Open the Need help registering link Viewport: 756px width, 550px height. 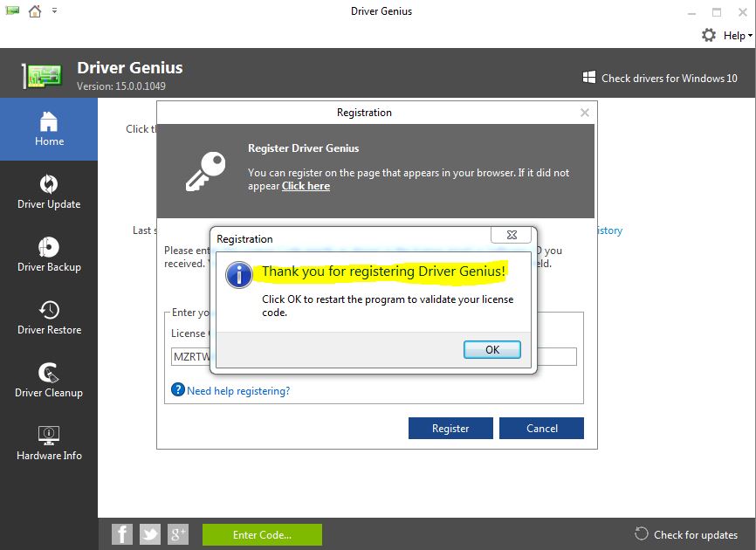tap(238, 391)
